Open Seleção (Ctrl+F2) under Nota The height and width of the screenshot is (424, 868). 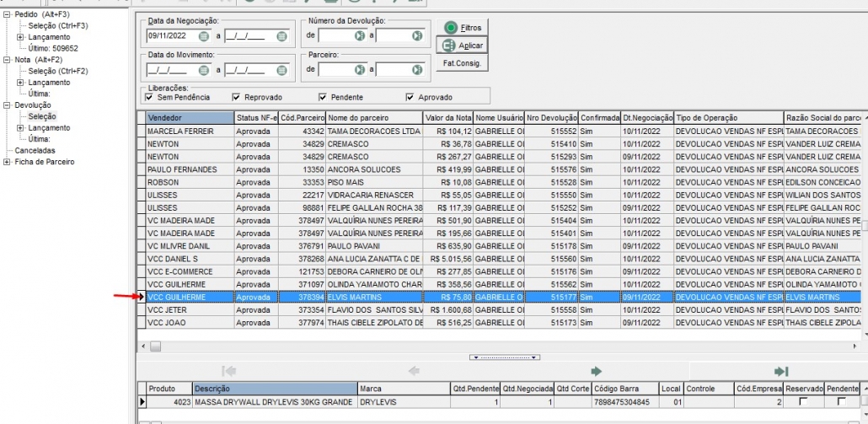click(x=57, y=72)
